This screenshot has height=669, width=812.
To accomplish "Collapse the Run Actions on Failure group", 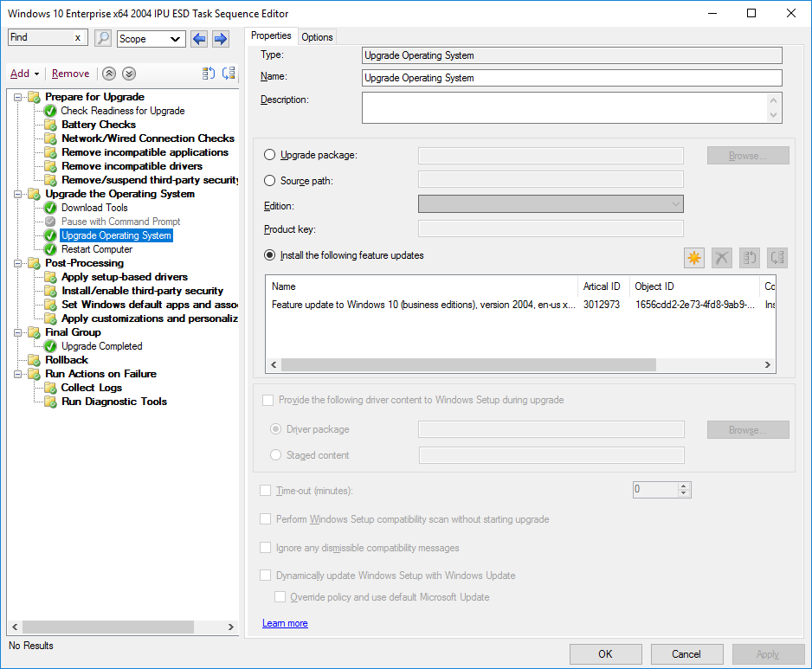I will [17, 374].
